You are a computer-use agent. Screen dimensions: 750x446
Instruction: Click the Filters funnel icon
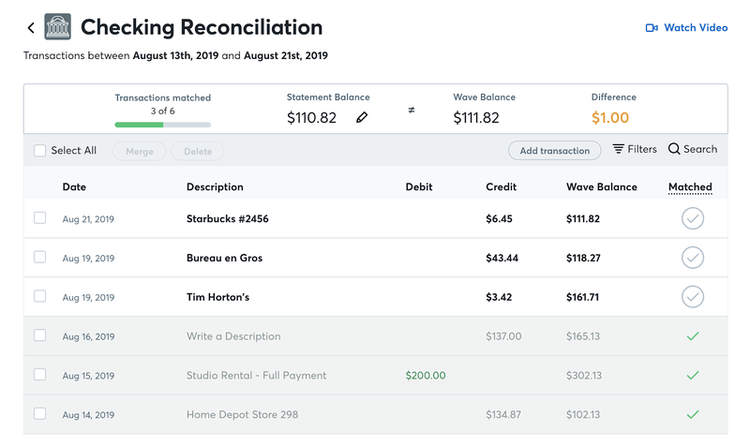coord(618,149)
